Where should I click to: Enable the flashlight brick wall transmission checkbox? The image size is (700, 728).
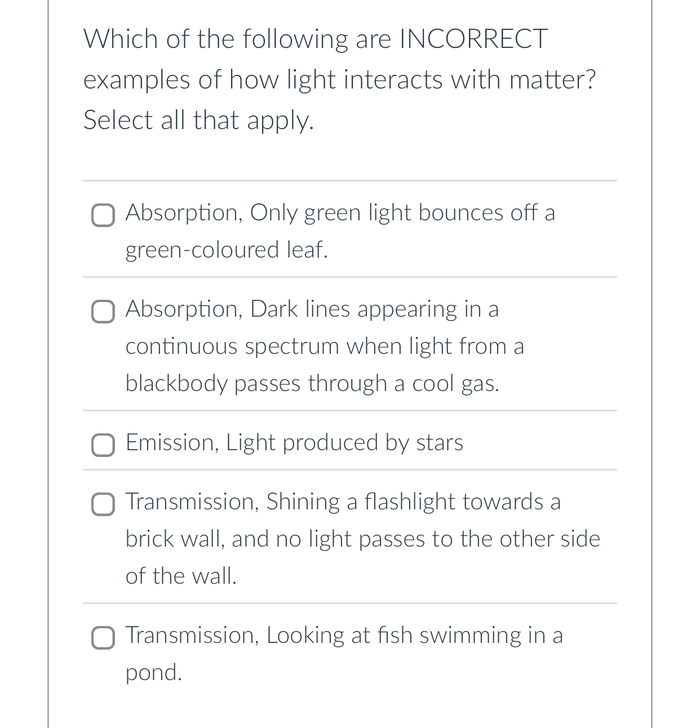[x=103, y=504]
